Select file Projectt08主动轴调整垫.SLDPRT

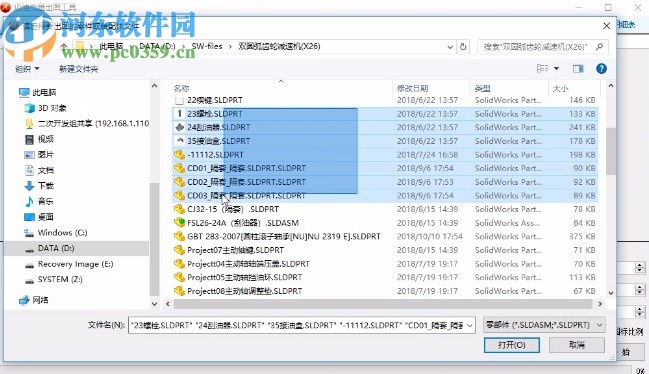click(384, 291)
